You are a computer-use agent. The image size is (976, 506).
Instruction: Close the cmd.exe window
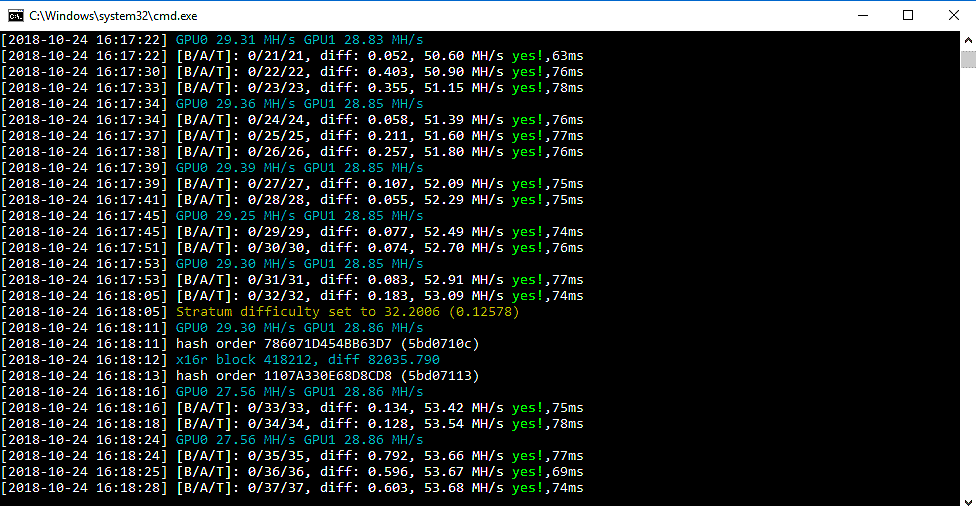pos(953,16)
